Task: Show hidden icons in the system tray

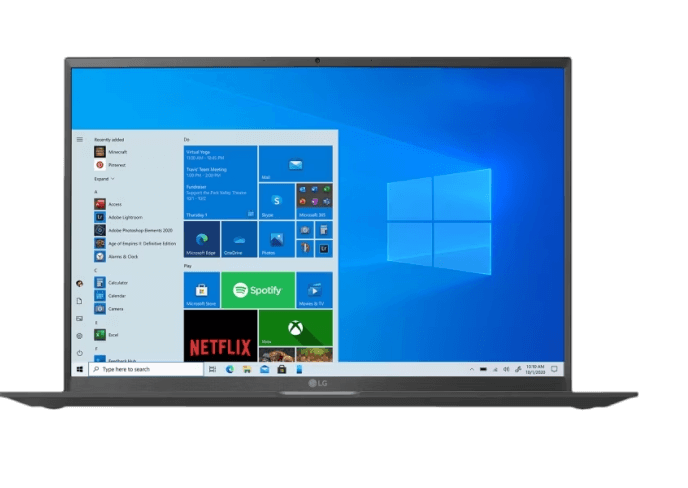Action: pos(471,369)
